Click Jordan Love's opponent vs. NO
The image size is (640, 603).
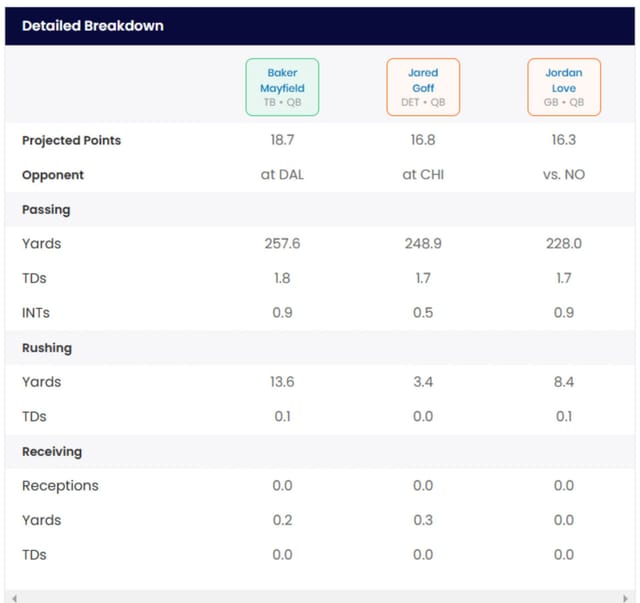tap(564, 174)
